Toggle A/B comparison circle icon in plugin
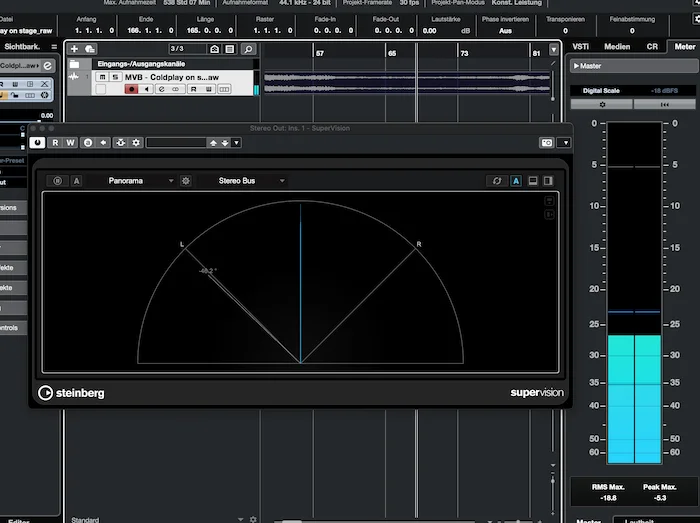Screen dimensions: 700x523 88,142
